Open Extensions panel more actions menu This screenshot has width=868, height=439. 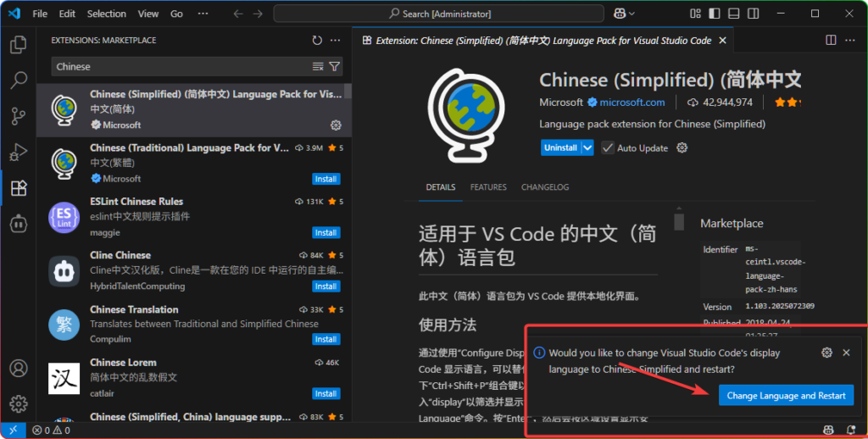(336, 41)
